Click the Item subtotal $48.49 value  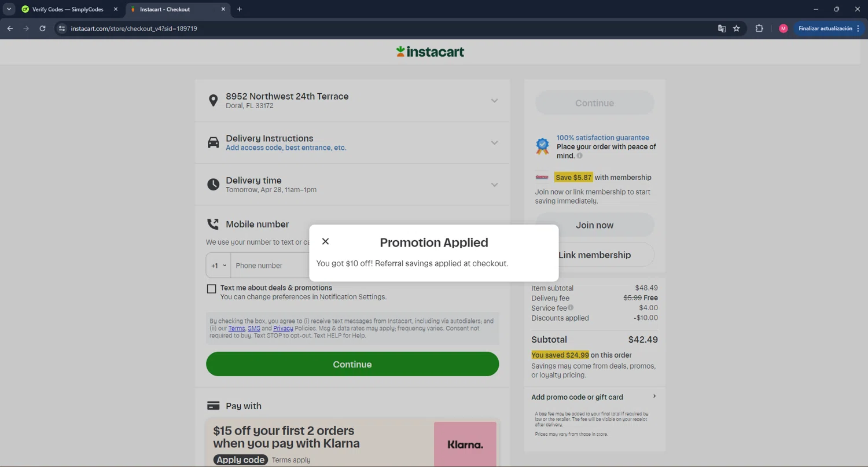coord(646,288)
